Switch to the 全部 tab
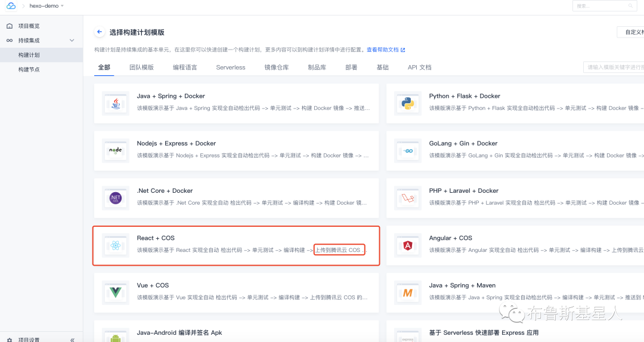The height and width of the screenshot is (342, 644). (104, 67)
